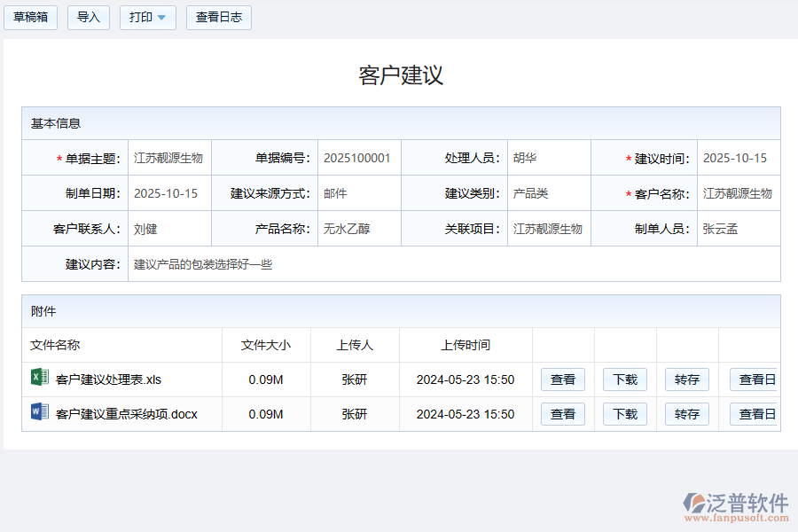View the 客户建议处理表.xls file
The width and height of the screenshot is (798, 532).
pyautogui.click(x=562, y=379)
